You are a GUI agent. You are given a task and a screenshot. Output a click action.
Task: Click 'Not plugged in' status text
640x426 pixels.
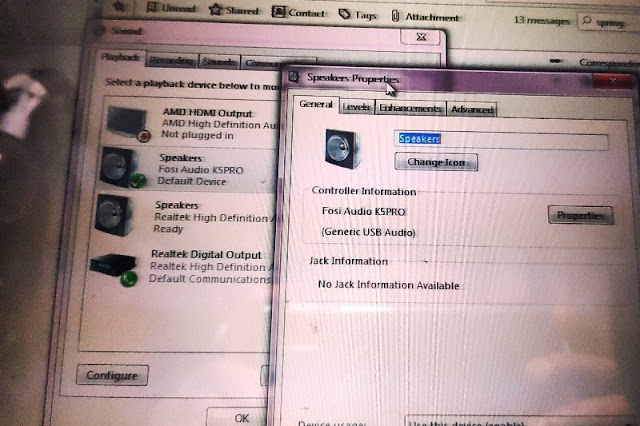pyautogui.click(x=198, y=135)
